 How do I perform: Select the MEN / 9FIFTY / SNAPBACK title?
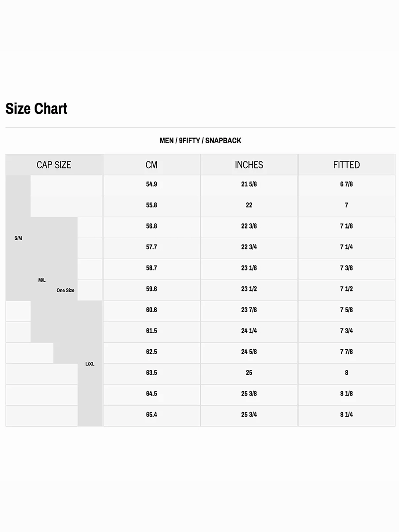pyautogui.click(x=200, y=140)
